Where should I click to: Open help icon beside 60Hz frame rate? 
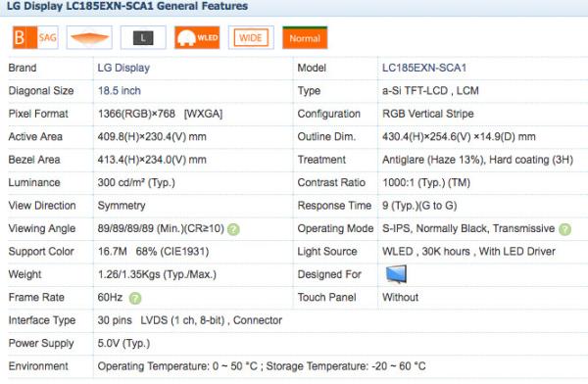tap(135, 298)
